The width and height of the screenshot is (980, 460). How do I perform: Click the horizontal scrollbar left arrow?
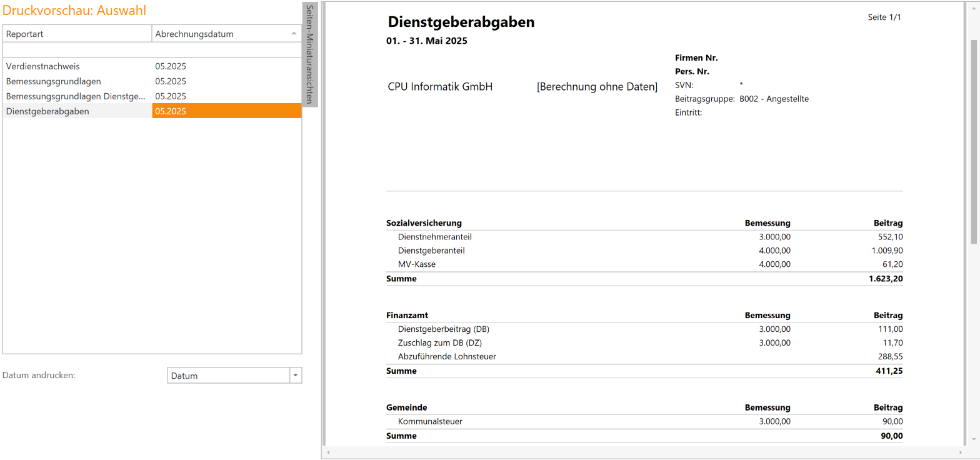click(327, 451)
